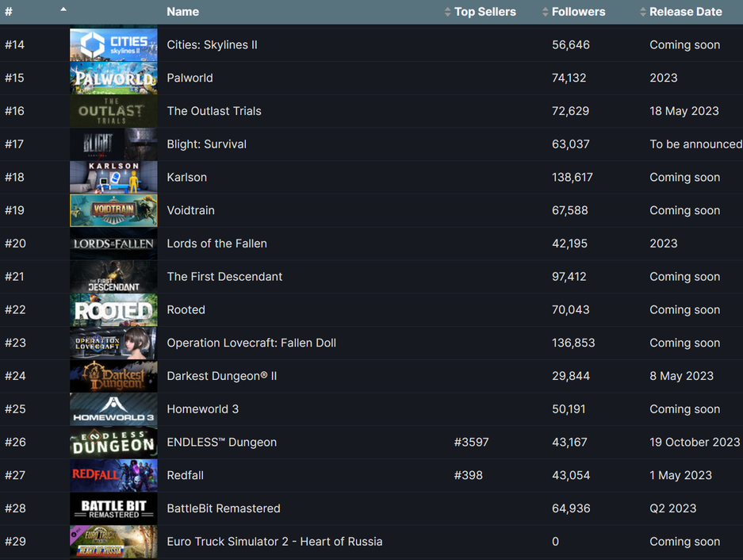The height and width of the screenshot is (560, 743).
Task: Select Palworld's 74,132 followers value
Action: 569,79
